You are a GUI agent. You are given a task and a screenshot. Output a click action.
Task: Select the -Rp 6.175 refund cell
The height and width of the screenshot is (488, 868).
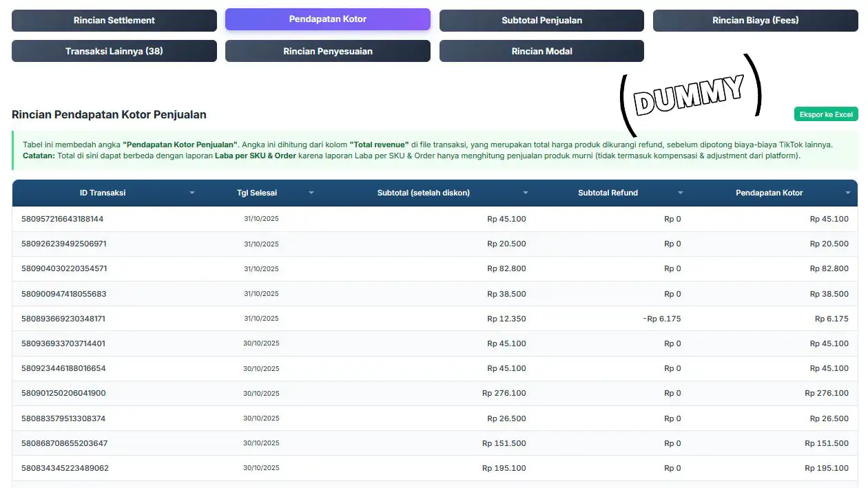[661, 319]
